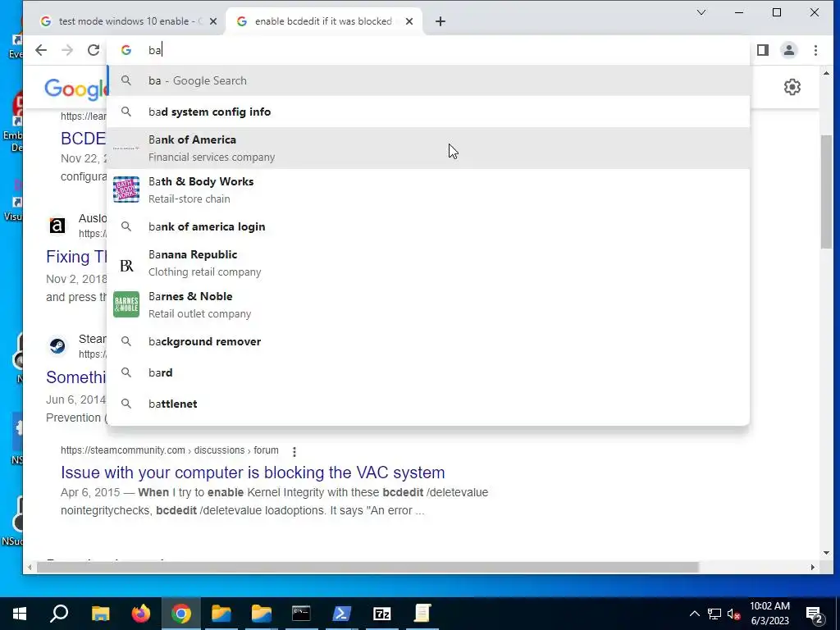Viewport: 840px width, 630px height.
Task: Click the Bath & Body Works logo thumbnail
Action: (126, 189)
